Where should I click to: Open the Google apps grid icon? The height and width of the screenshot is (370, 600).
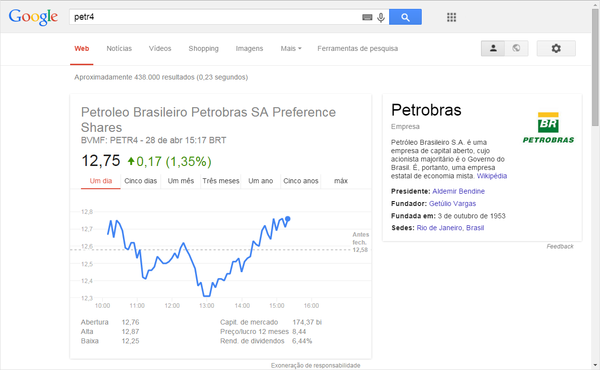coord(452,17)
